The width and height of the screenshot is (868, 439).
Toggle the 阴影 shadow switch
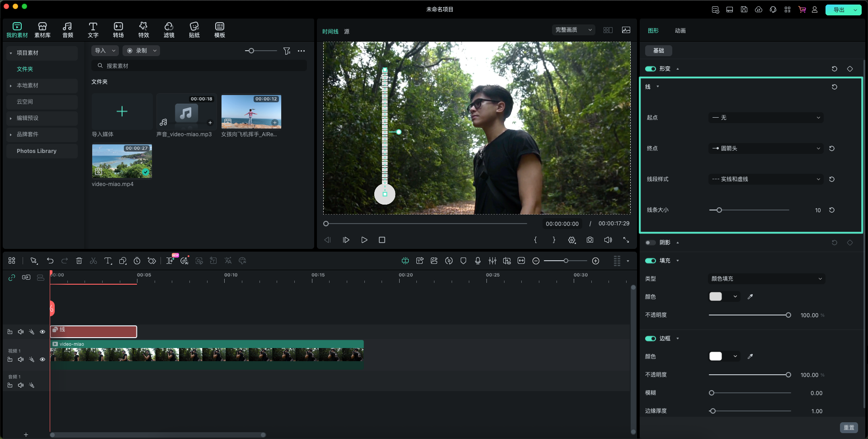(650, 243)
